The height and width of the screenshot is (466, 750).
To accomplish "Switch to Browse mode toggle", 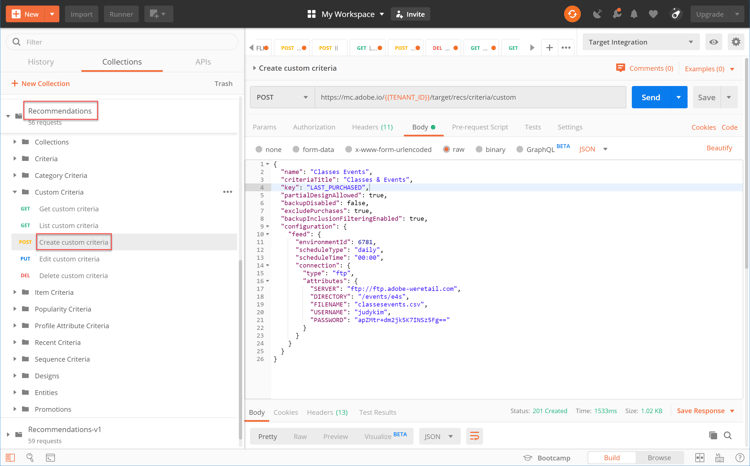I will point(659,457).
